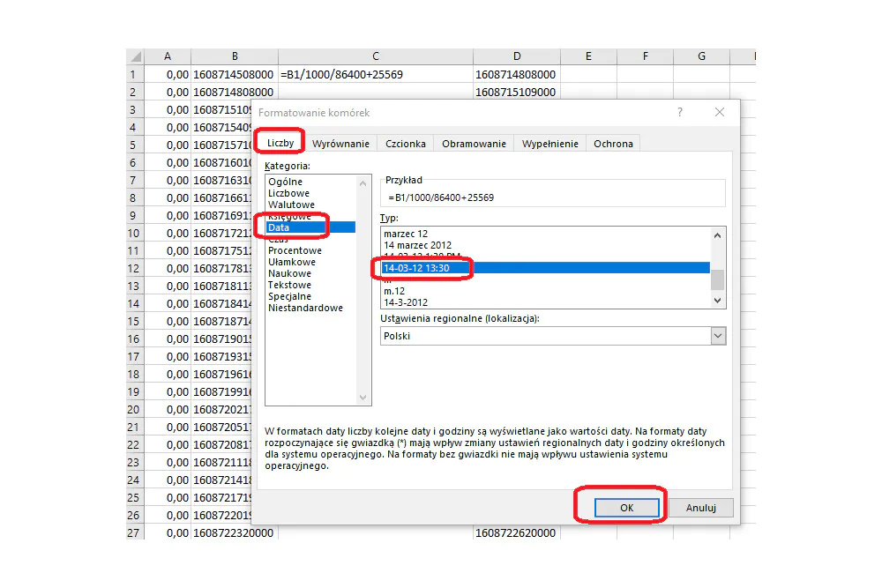
Task: Click the Typ list scrollbar thumb
Action: tap(717, 279)
